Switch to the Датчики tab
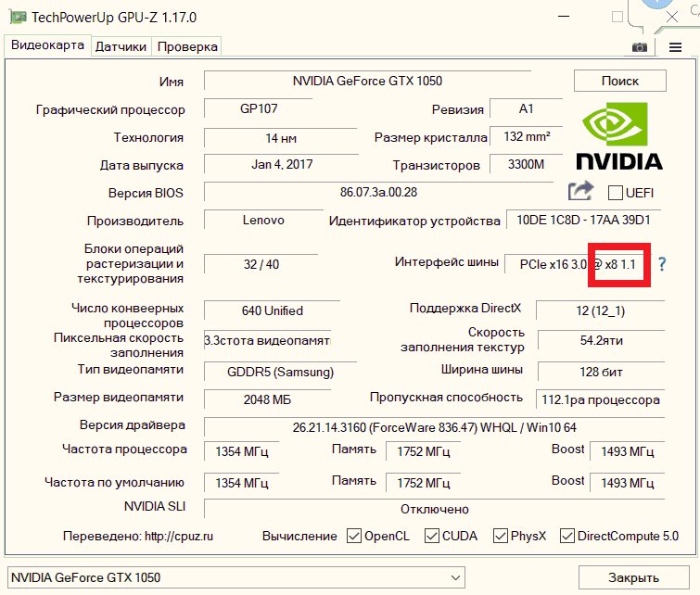 tap(121, 46)
